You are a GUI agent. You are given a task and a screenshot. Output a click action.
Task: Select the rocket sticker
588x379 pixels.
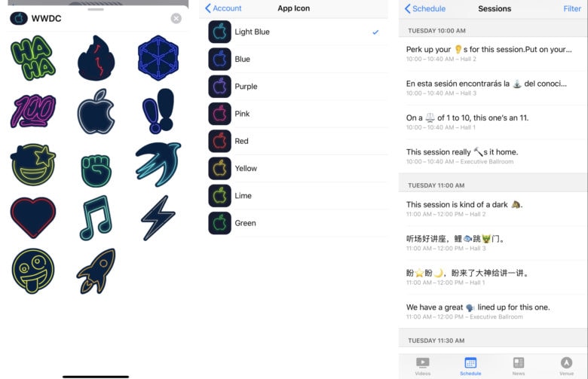pyautogui.click(x=96, y=271)
